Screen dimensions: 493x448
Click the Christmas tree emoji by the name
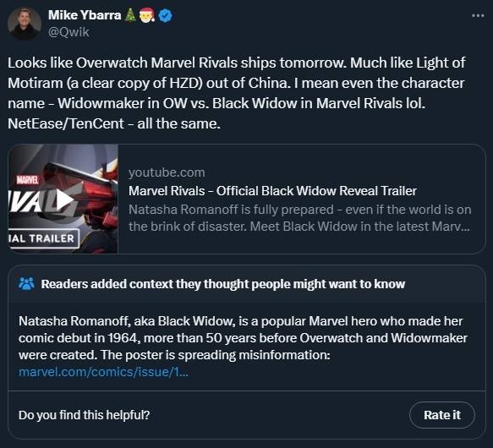130,15
